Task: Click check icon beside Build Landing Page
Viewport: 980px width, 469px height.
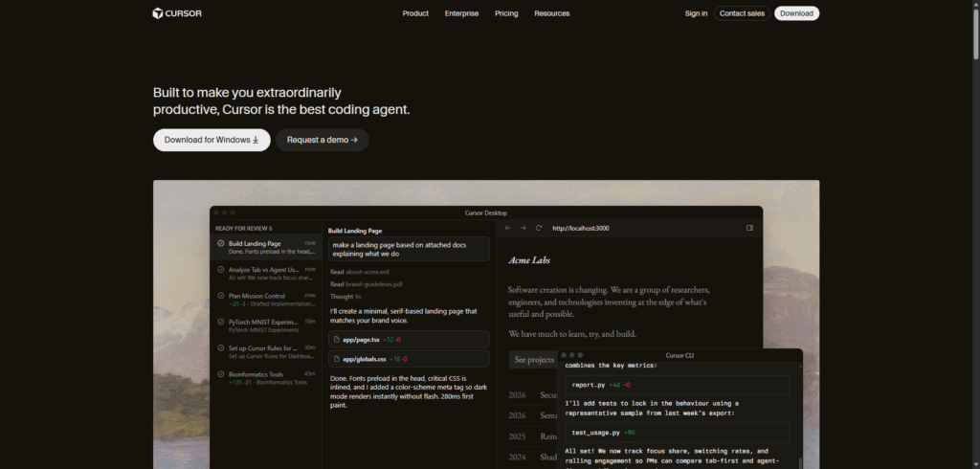Action: [221, 243]
